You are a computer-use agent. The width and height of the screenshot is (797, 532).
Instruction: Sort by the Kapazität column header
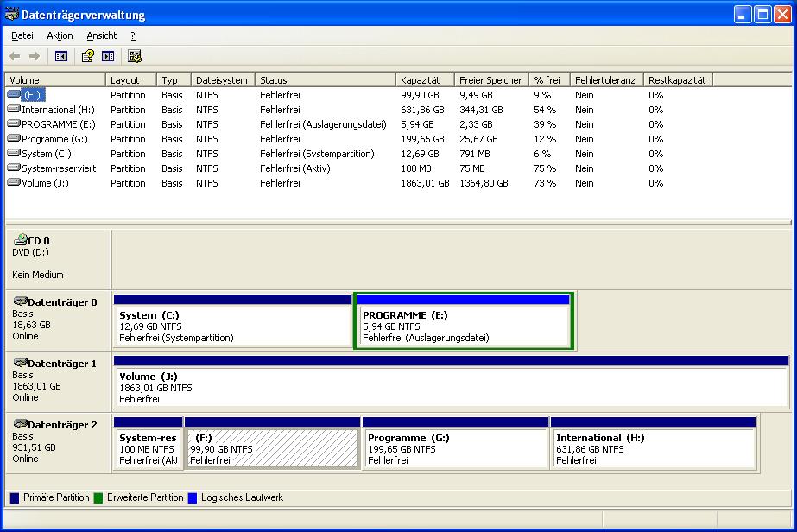tap(425, 80)
